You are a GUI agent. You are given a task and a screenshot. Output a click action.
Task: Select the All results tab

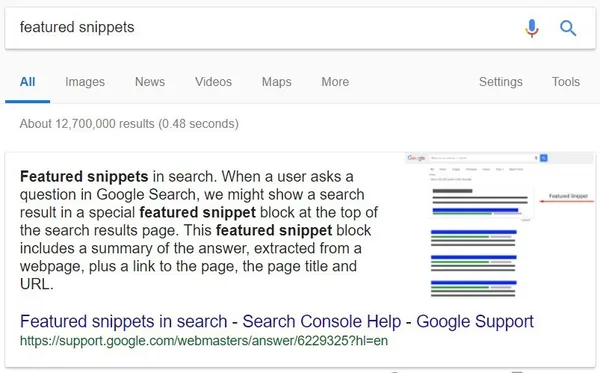(28, 82)
